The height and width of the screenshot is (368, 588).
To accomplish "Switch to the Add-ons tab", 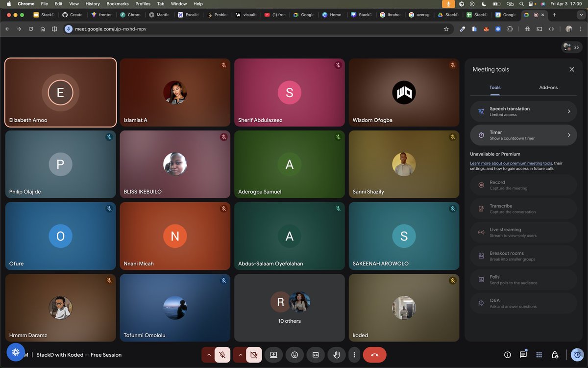I will (548, 88).
